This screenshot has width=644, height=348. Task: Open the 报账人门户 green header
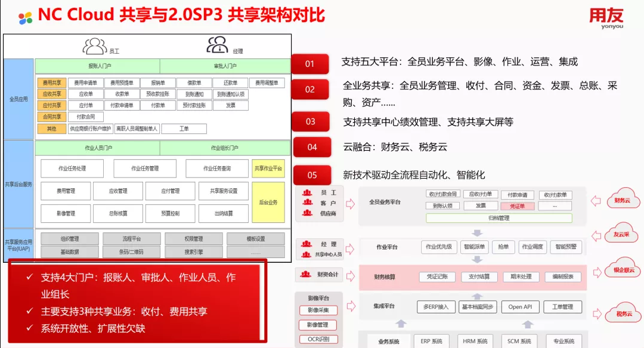98,66
